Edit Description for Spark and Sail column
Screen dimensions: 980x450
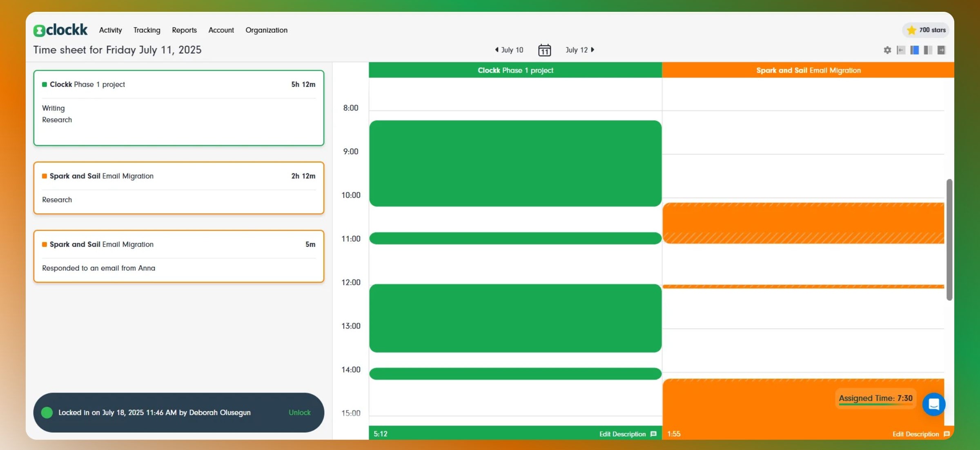(x=921, y=434)
